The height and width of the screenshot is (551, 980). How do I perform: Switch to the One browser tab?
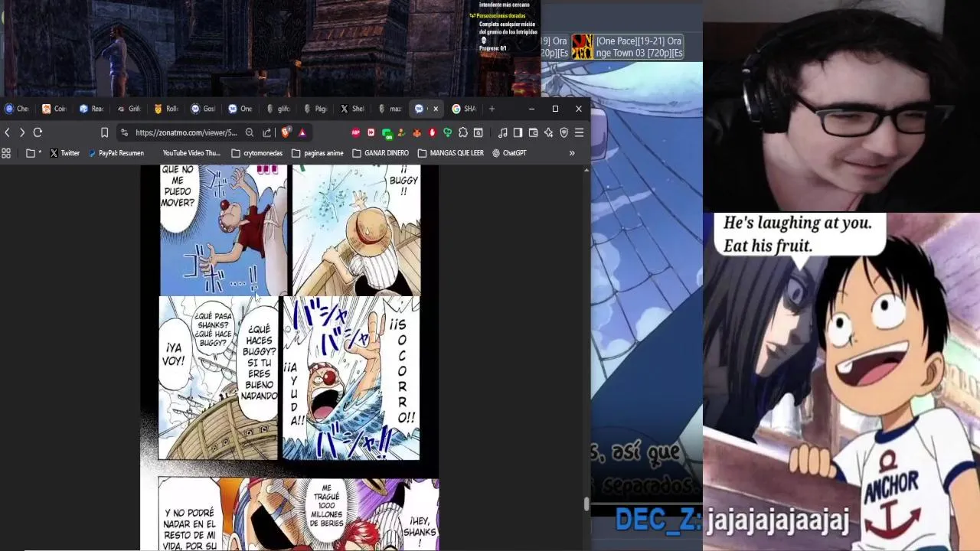[240, 109]
